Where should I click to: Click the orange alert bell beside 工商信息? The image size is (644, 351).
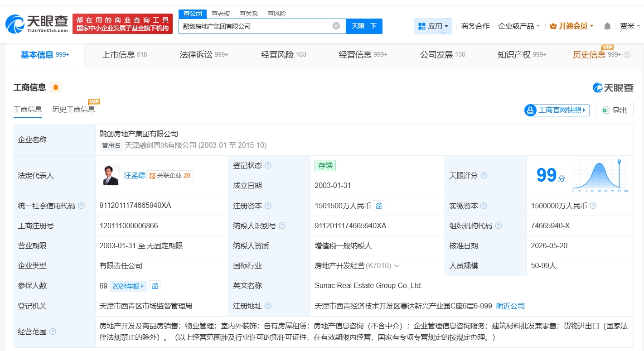click(x=56, y=87)
